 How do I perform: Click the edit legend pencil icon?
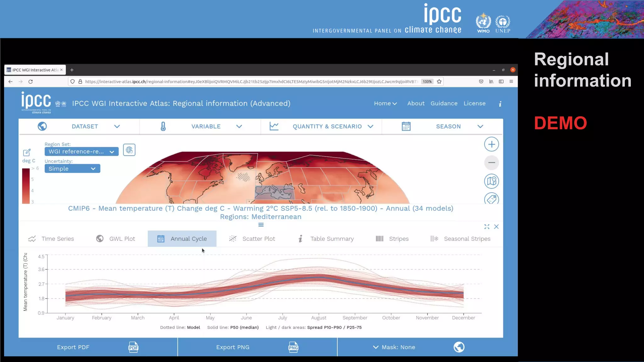27,152
